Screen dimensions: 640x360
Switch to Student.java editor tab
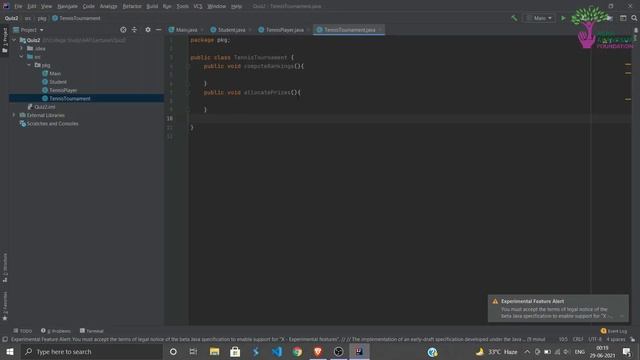pyautogui.click(x=231, y=30)
